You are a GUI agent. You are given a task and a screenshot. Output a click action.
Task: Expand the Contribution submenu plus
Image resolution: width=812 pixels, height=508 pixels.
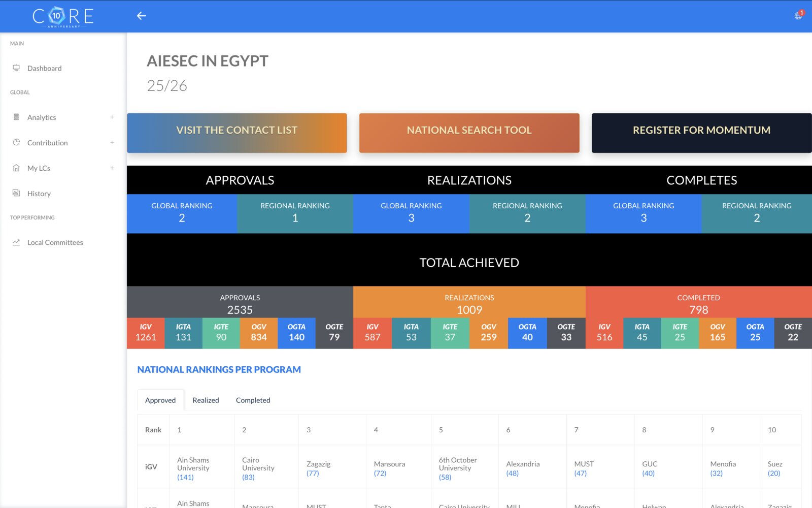coord(112,143)
